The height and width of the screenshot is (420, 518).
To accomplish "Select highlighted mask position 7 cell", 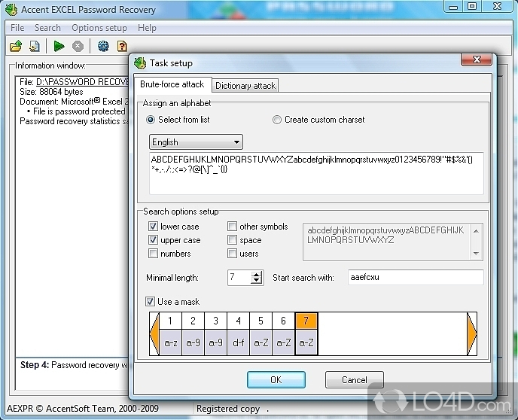I will tap(306, 321).
